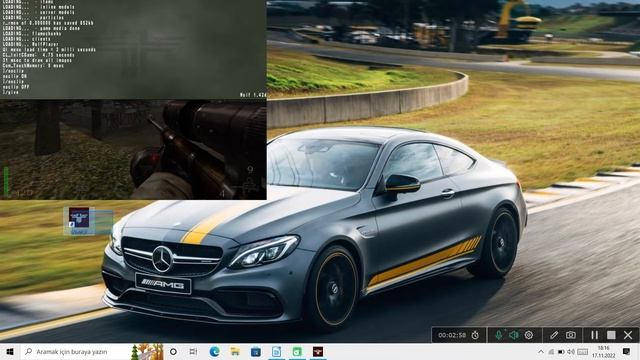Image resolution: width=640 pixels, height=360 pixels.
Task: Stop the screen recording with the square button
Action: coord(611,335)
